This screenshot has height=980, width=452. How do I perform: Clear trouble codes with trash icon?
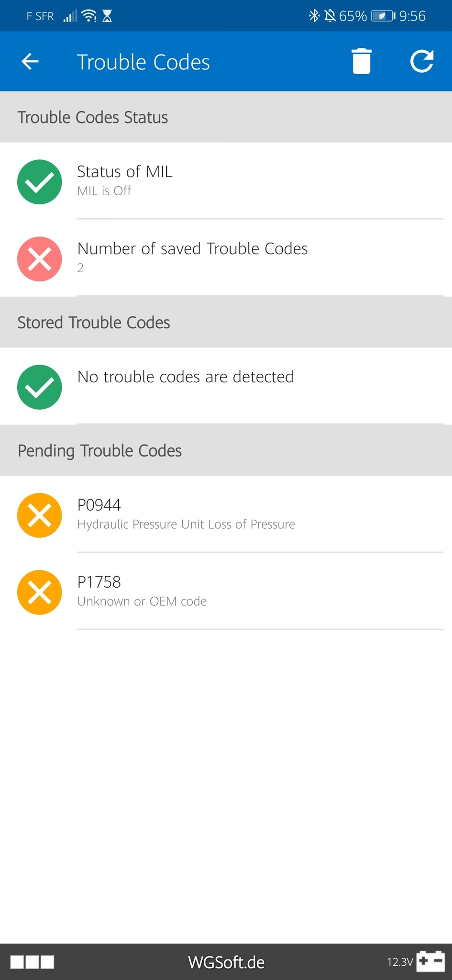362,61
